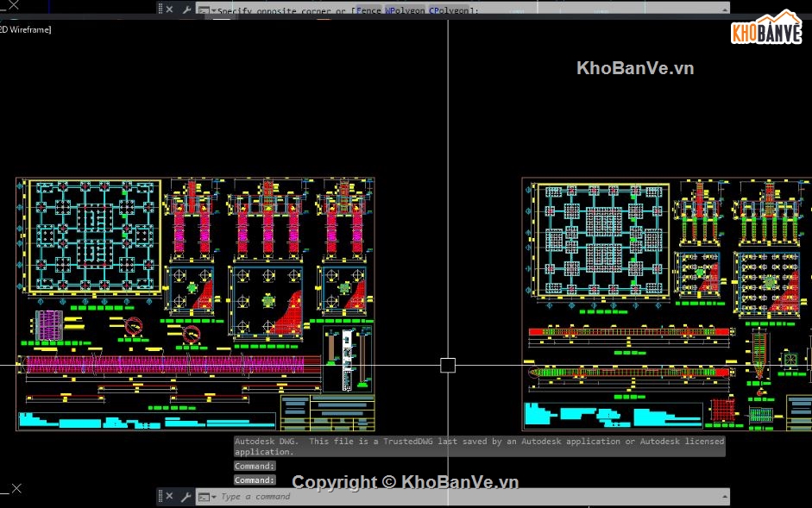Click the UCS origin icon in viewport corner

16,488
